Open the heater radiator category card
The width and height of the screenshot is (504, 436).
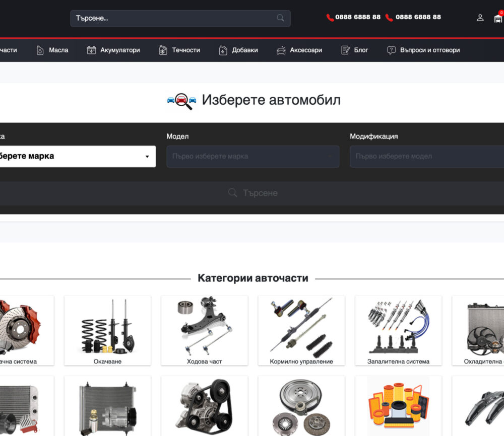pyautogui.click(x=27, y=406)
